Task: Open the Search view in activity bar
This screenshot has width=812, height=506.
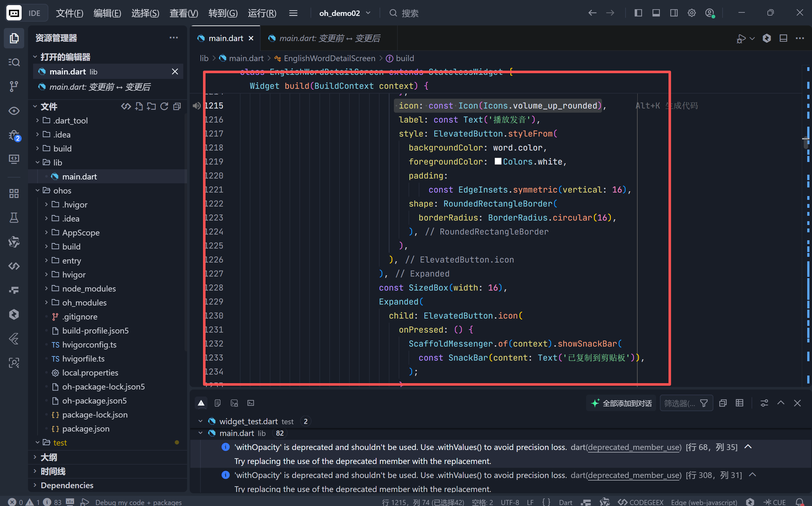Action: click(14, 62)
